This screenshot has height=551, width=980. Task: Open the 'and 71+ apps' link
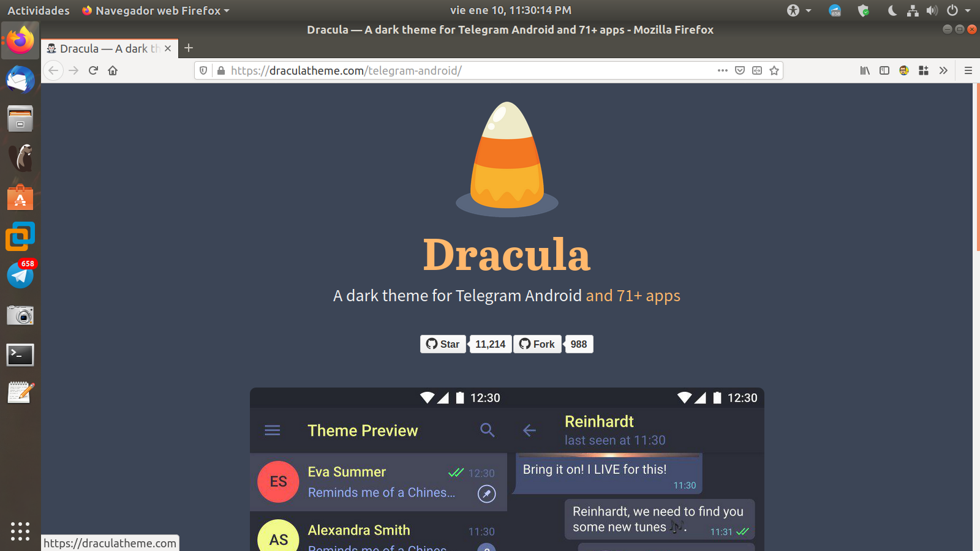pyautogui.click(x=633, y=296)
